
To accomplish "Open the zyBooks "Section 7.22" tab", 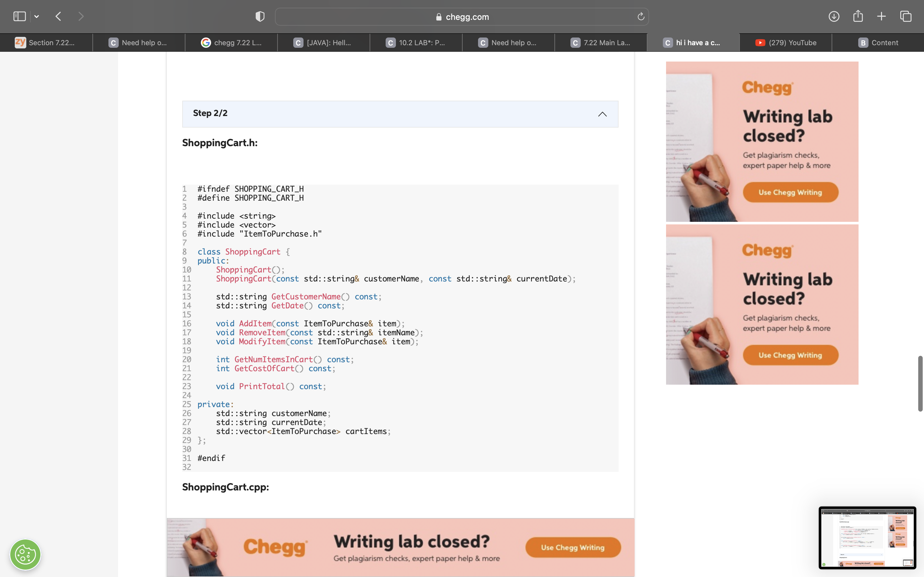I will tap(46, 42).
